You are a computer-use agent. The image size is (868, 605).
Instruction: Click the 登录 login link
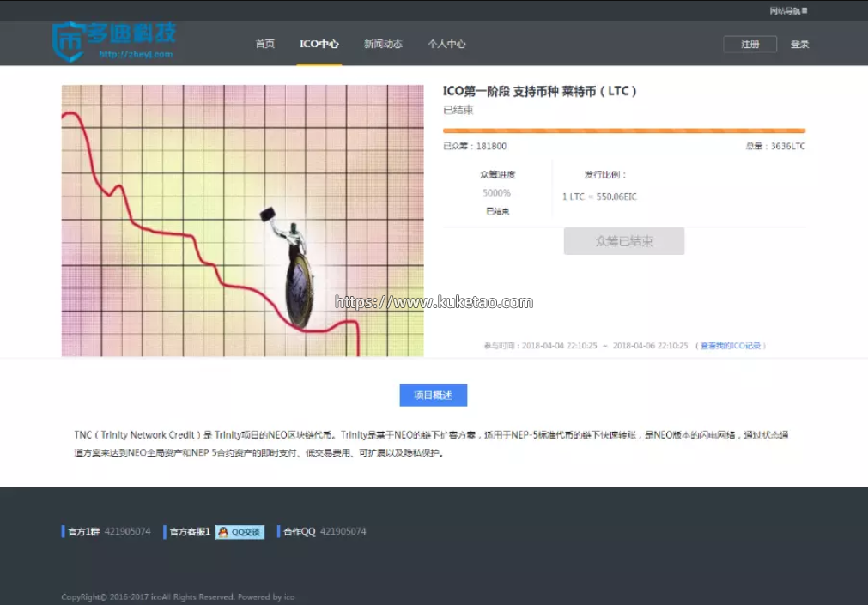800,45
